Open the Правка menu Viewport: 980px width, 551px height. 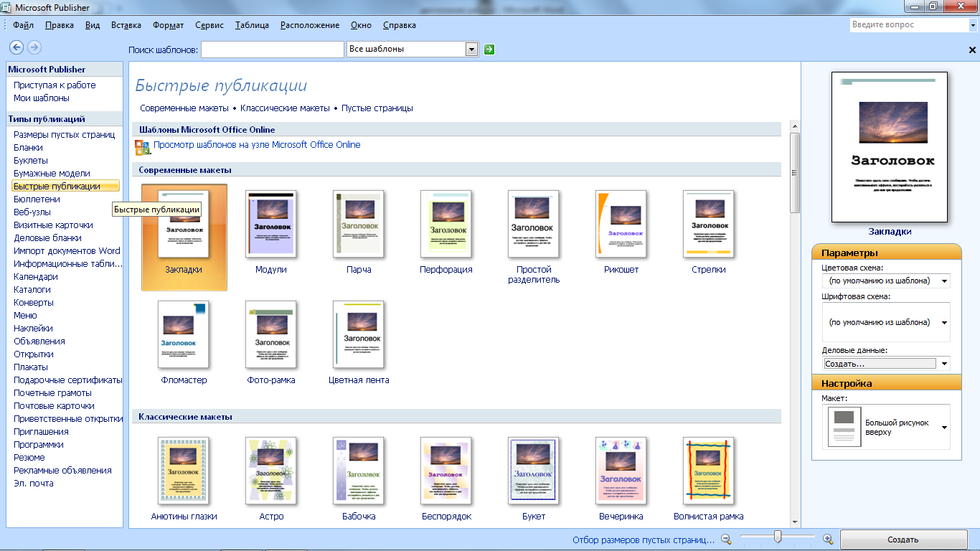point(59,25)
